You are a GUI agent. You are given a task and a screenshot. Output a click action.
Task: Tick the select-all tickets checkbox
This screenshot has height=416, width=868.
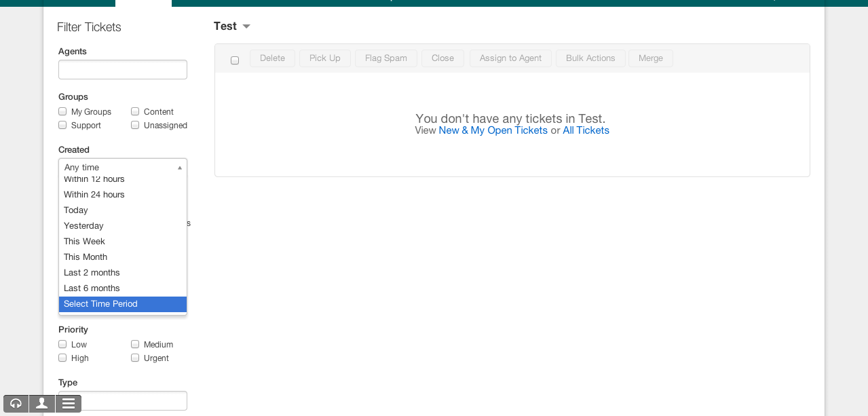(x=235, y=60)
